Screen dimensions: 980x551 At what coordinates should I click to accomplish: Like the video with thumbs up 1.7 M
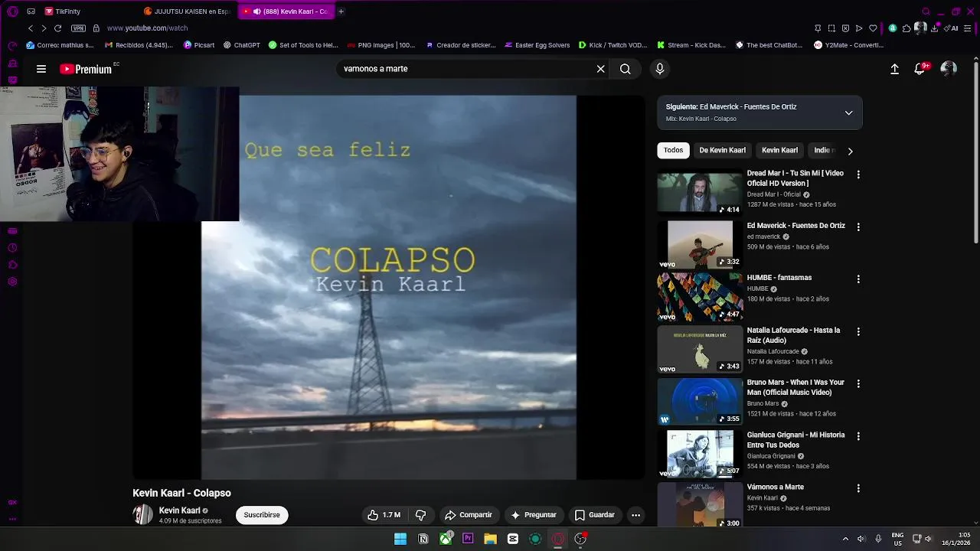(x=384, y=515)
